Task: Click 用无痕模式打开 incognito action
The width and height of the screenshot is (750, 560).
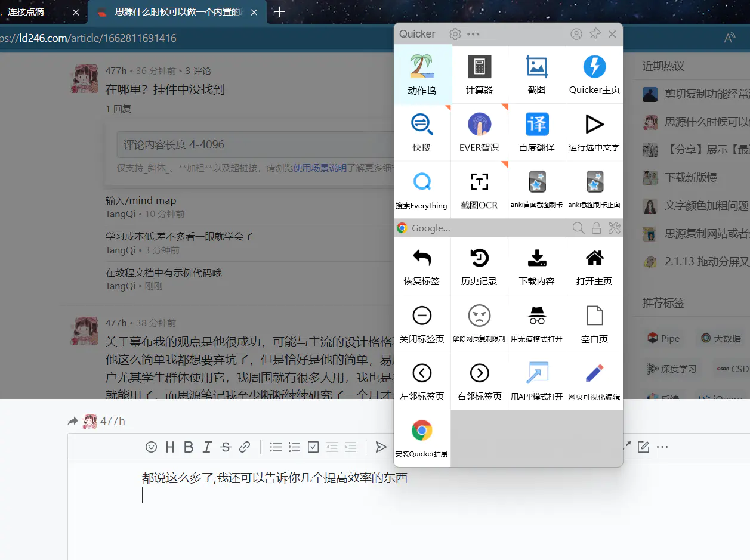Action: [x=537, y=324]
